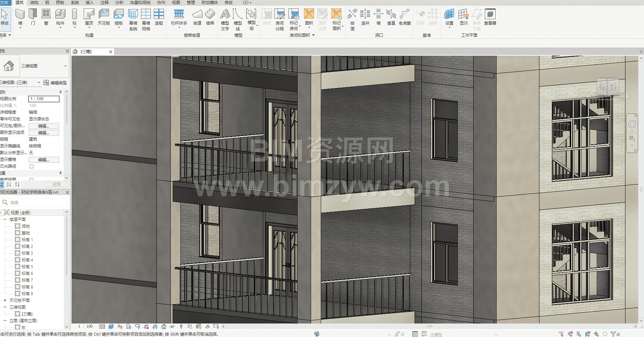Click the Edit Type (编辑类型) button
The width and height of the screenshot is (644, 337).
[x=55, y=83]
